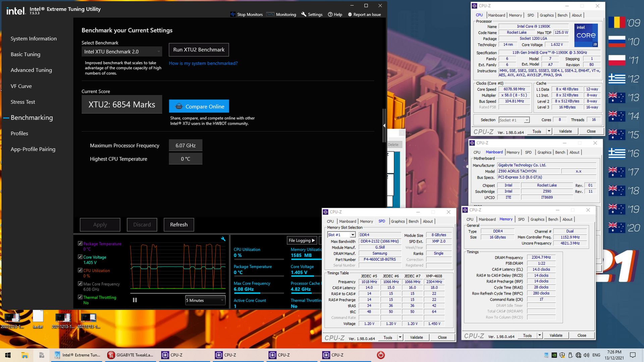Image resolution: width=644 pixels, height=362 pixels.
Task: Click Run XTU2 Benchmark button
Action: tap(199, 50)
